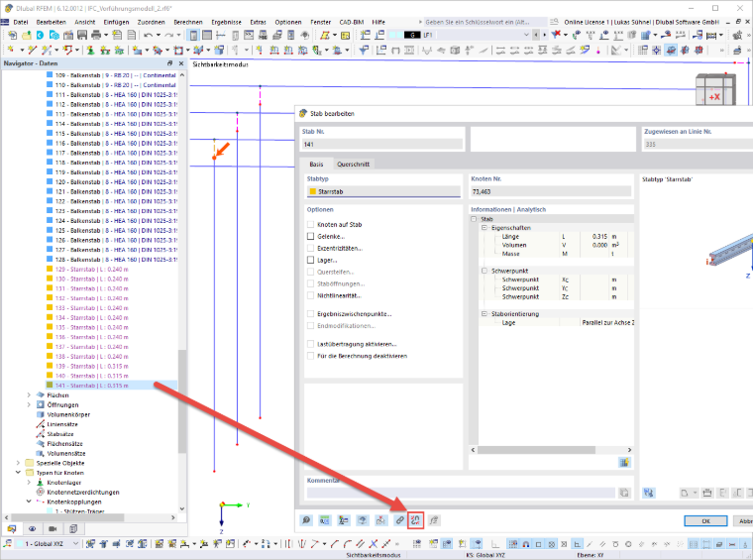Click the cross-section picker icon in dialog lower right
Screen dimensions: 753x560
tap(649, 493)
